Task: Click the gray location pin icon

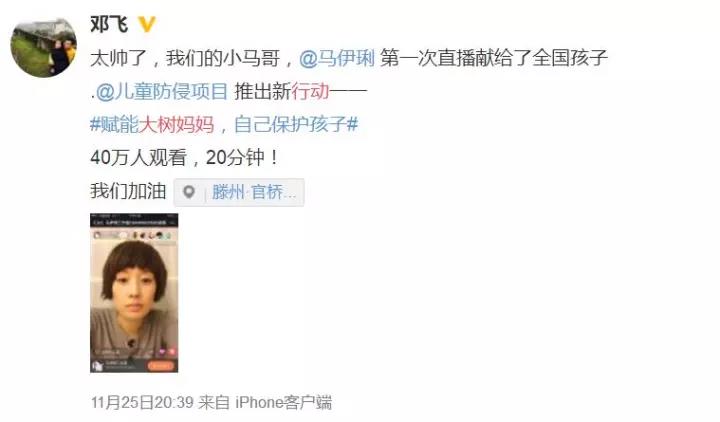Action: (189, 192)
